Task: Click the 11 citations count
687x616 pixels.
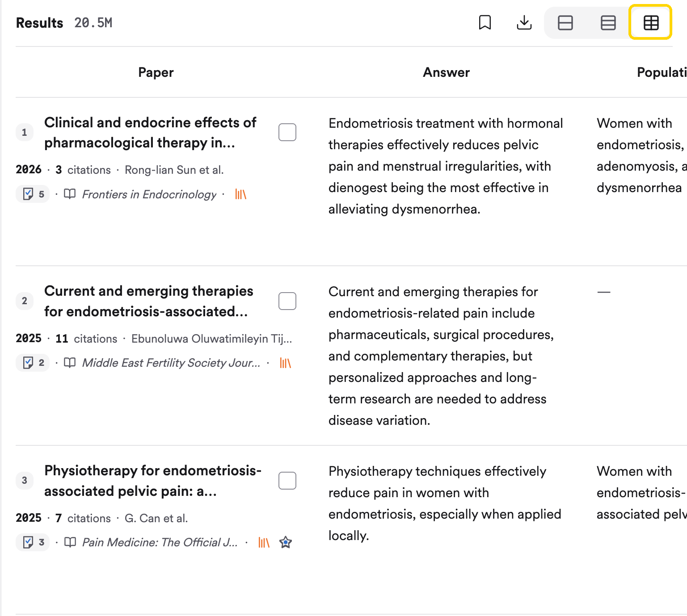Action: click(86, 339)
